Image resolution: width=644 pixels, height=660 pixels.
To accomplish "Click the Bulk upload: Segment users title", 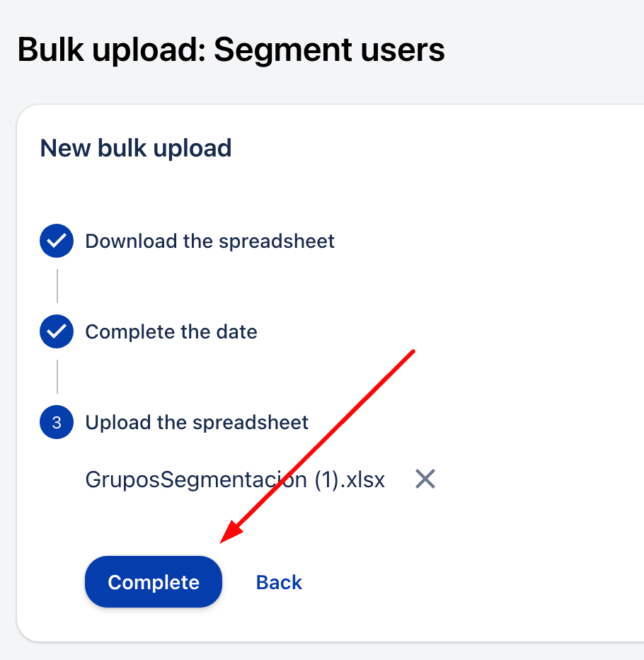I will point(231,50).
